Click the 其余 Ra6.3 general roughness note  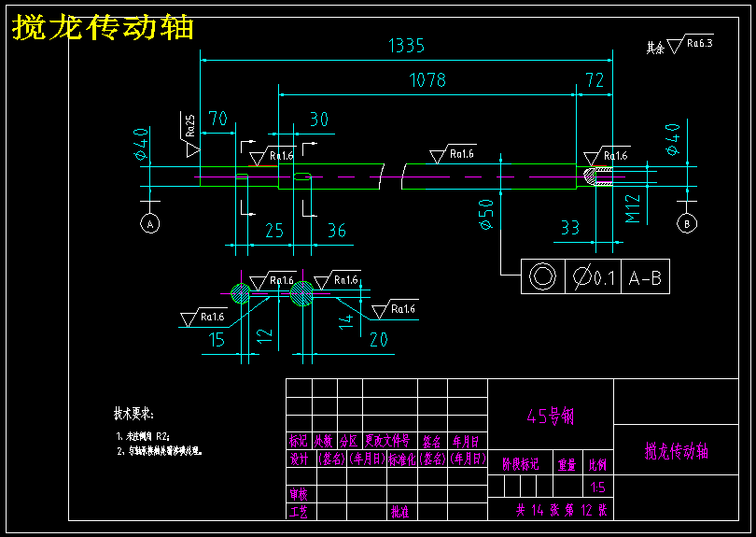(679, 45)
